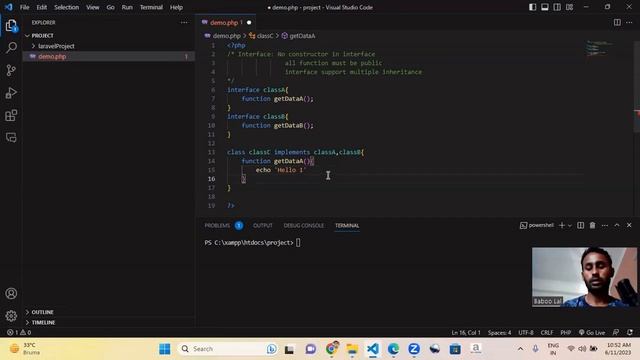640x360 pixels.
Task: Select the powershell terminal label
Action: pos(537,225)
